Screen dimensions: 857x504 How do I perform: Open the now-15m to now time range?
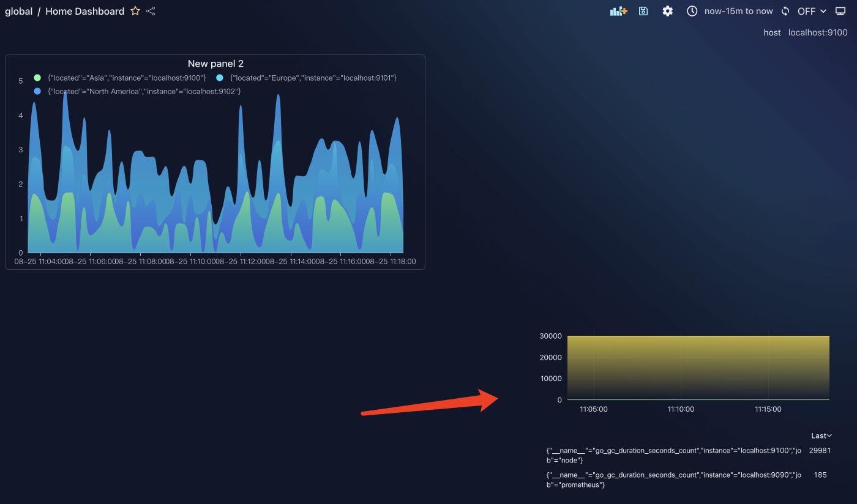click(x=738, y=11)
